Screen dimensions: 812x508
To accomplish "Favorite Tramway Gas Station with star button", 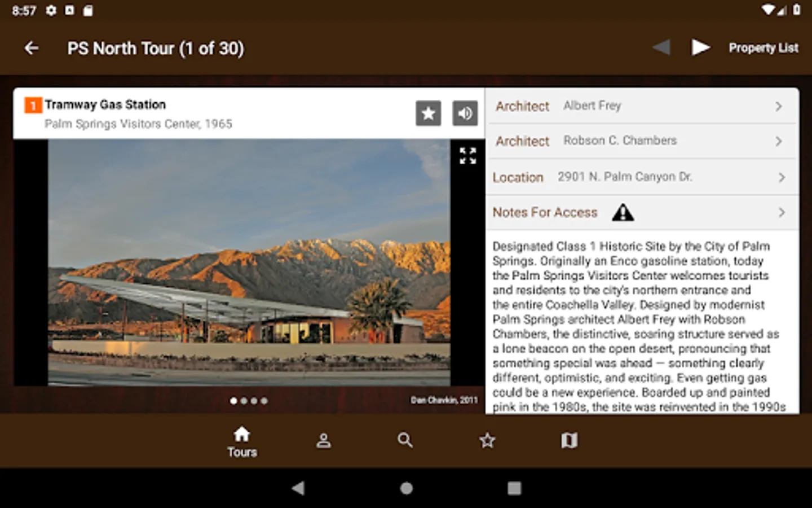I will pos(429,113).
